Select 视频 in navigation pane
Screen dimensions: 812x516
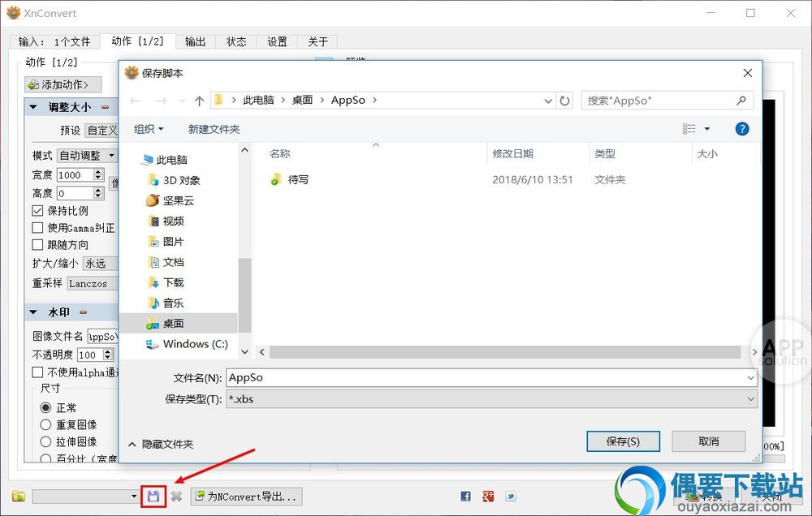coord(166,221)
